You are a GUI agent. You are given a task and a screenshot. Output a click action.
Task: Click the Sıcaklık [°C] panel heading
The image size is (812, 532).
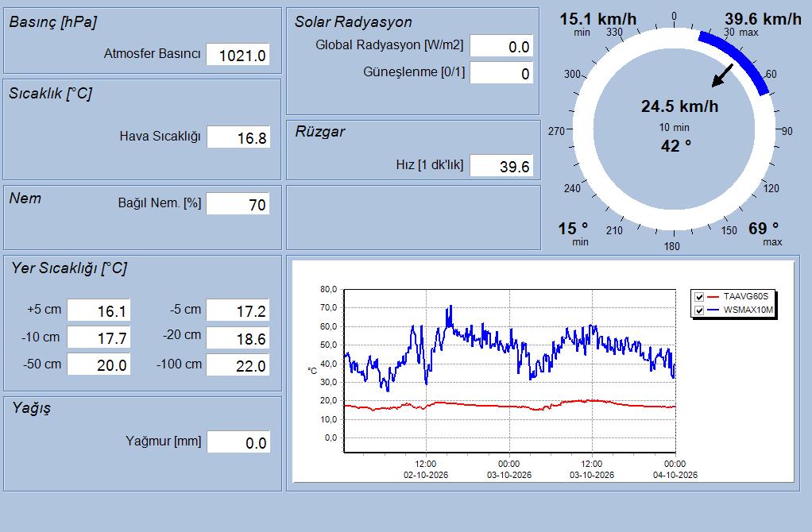[x=50, y=93]
